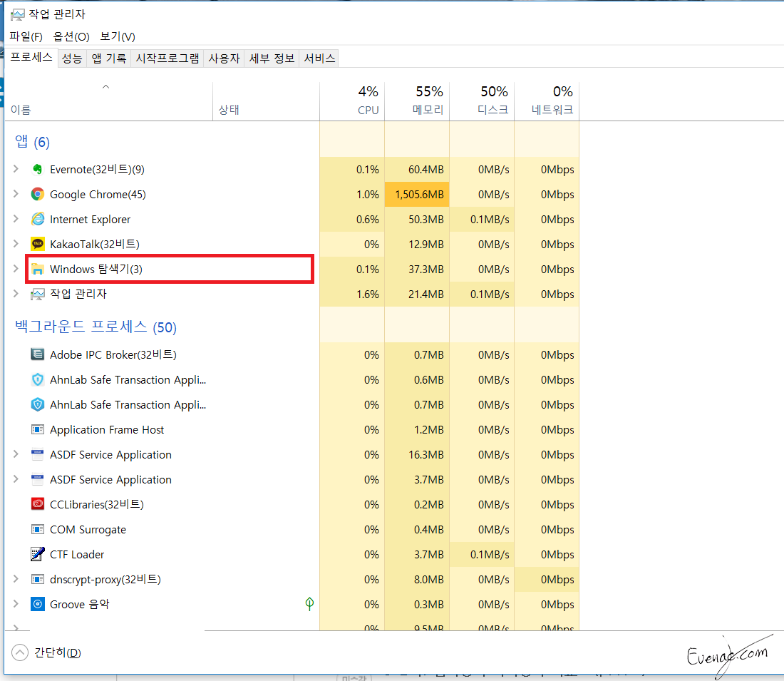Expand the 16.3MB ASDF Service Application row
The width and height of the screenshot is (784, 681).
[16, 454]
